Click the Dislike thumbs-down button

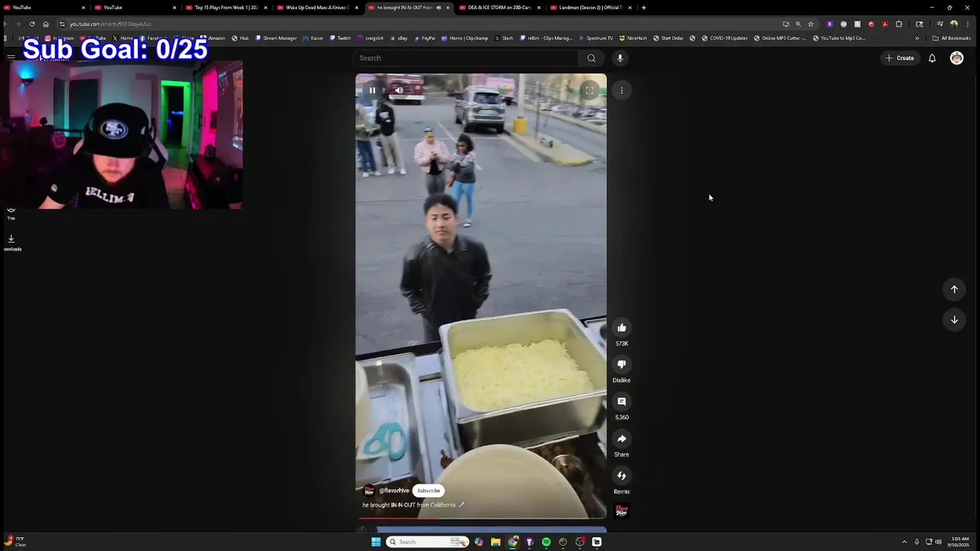(622, 364)
